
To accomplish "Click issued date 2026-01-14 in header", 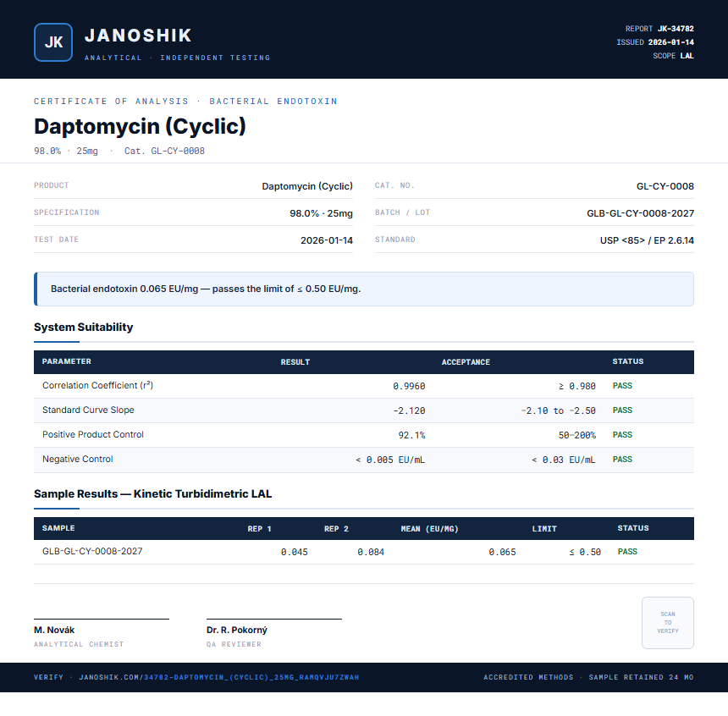I will 671,42.
